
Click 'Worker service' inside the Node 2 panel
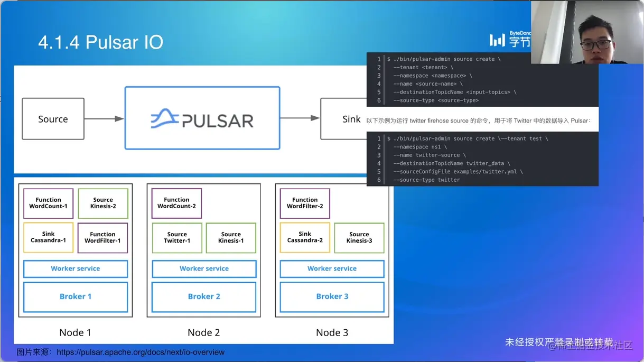[x=204, y=268]
